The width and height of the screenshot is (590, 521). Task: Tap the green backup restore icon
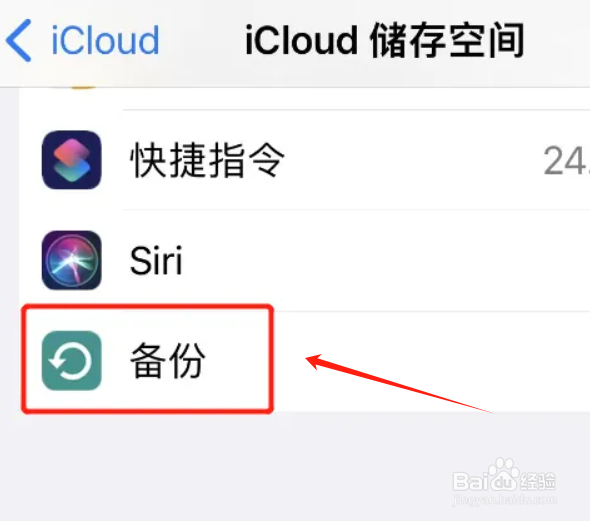[x=71, y=360]
